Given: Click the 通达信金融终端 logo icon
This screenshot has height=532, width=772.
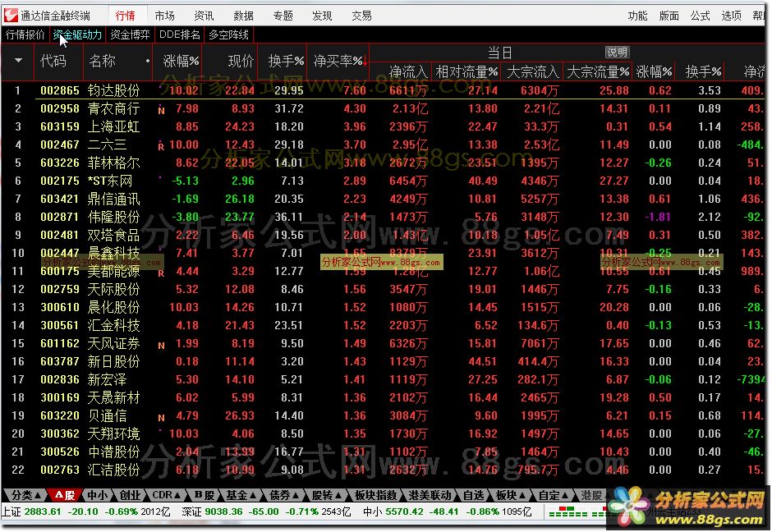Looking at the screenshot, I should tap(11, 16).
